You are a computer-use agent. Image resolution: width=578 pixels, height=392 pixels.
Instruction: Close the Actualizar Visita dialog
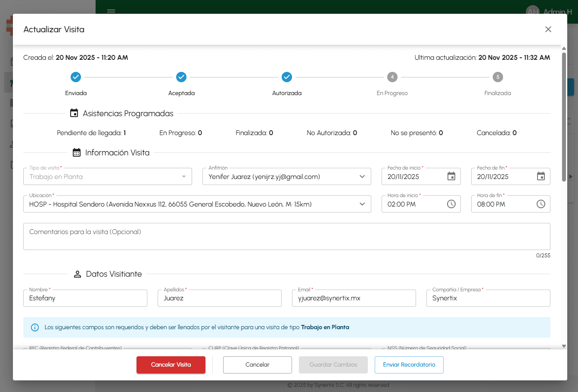[x=548, y=29]
